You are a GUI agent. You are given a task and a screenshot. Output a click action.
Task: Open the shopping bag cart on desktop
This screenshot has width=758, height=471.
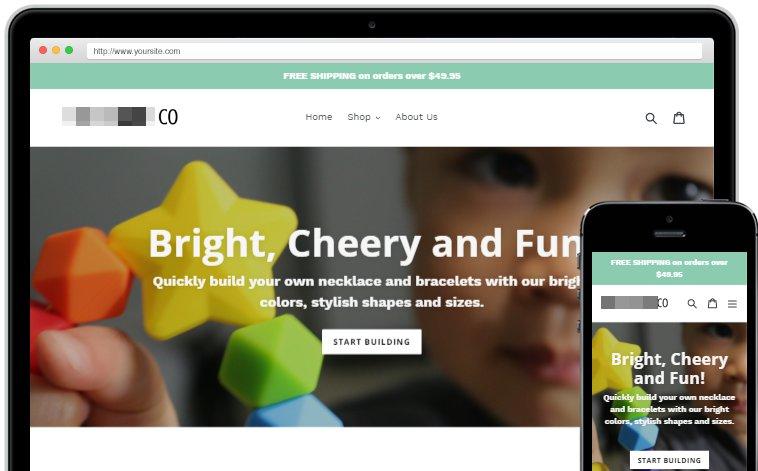tap(679, 118)
